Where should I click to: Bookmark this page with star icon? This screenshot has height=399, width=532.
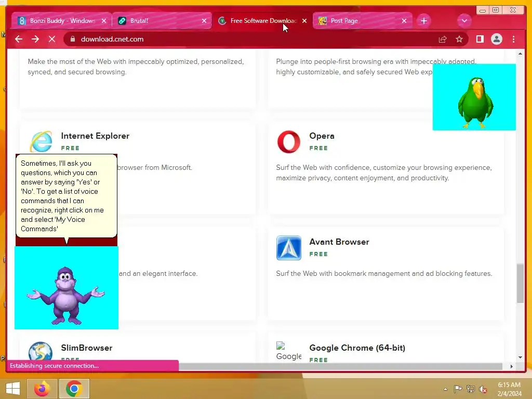tap(459, 39)
